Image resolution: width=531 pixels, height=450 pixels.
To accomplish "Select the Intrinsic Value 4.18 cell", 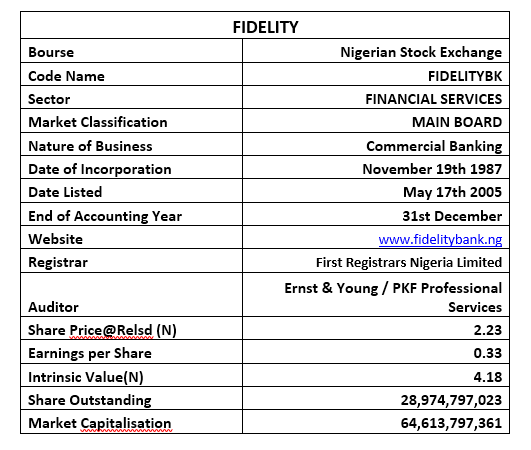I will [x=376, y=376].
